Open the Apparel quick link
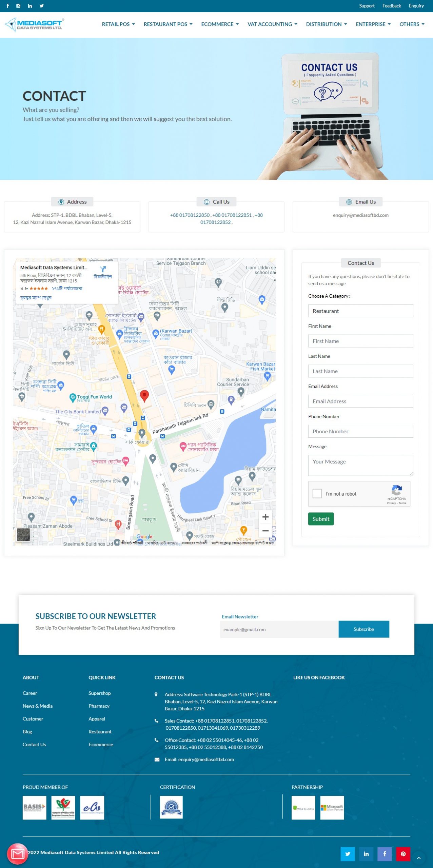Image resolution: width=433 pixels, height=868 pixels. click(x=97, y=719)
